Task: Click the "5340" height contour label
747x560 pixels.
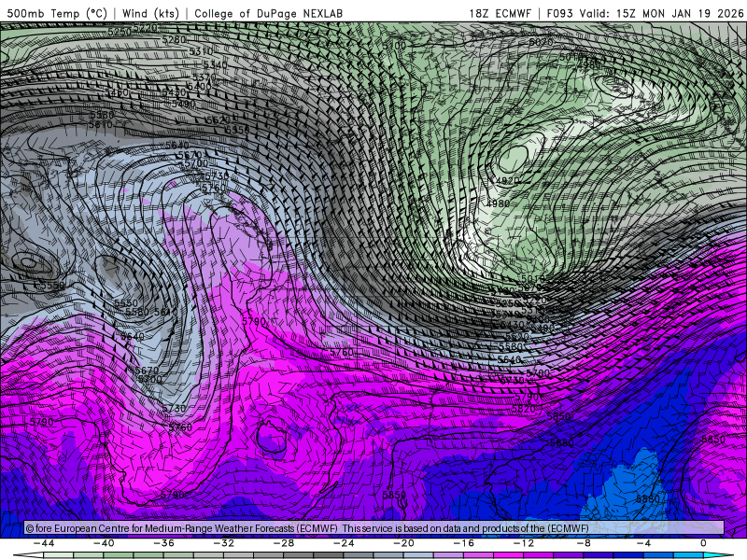Action: click(x=216, y=64)
